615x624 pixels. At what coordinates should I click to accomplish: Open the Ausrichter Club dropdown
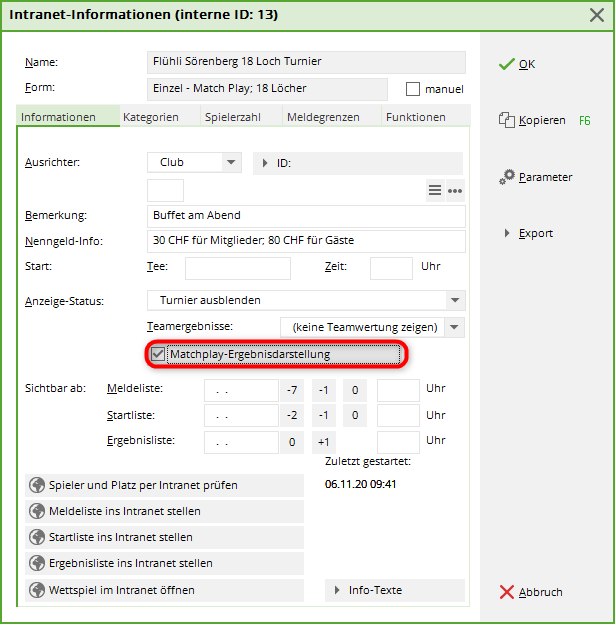[x=231, y=162]
